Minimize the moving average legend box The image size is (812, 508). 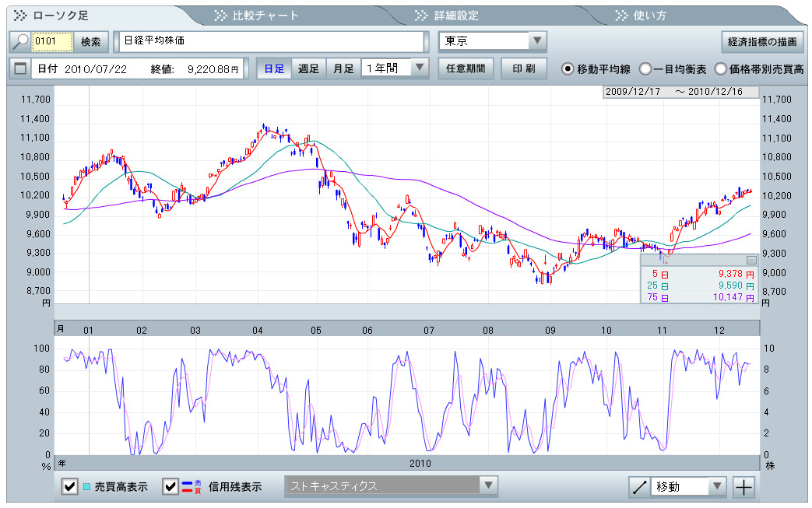click(750, 260)
